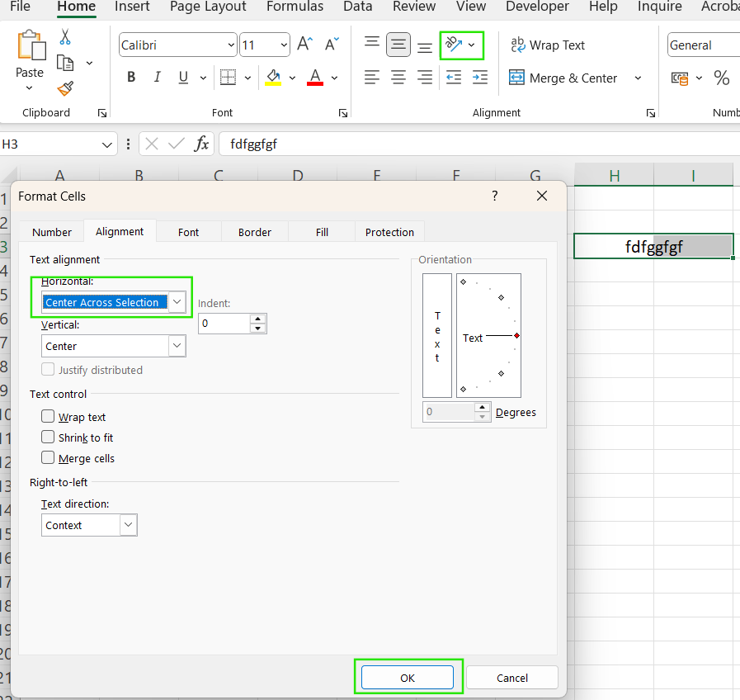
Task: Open Font settings dialog launcher
Action: (x=343, y=113)
